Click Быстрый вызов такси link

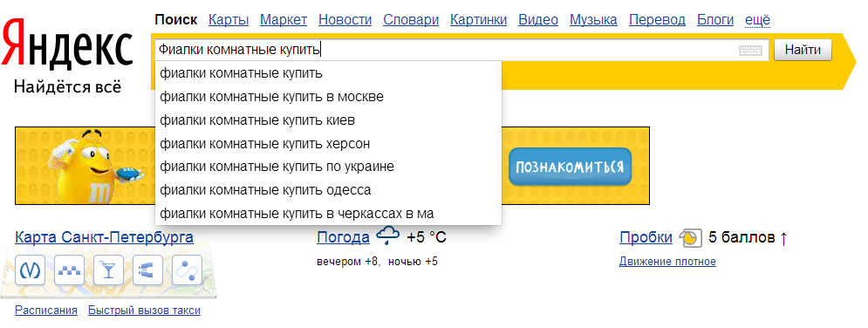click(145, 311)
